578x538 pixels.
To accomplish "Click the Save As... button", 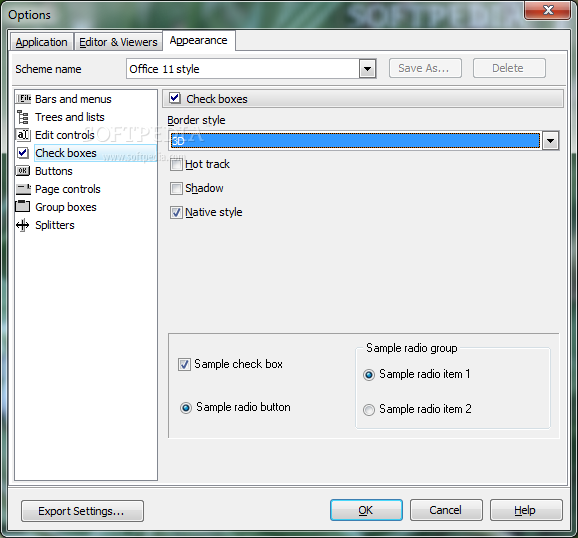I will pyautogui.click(x=425, y=68).
